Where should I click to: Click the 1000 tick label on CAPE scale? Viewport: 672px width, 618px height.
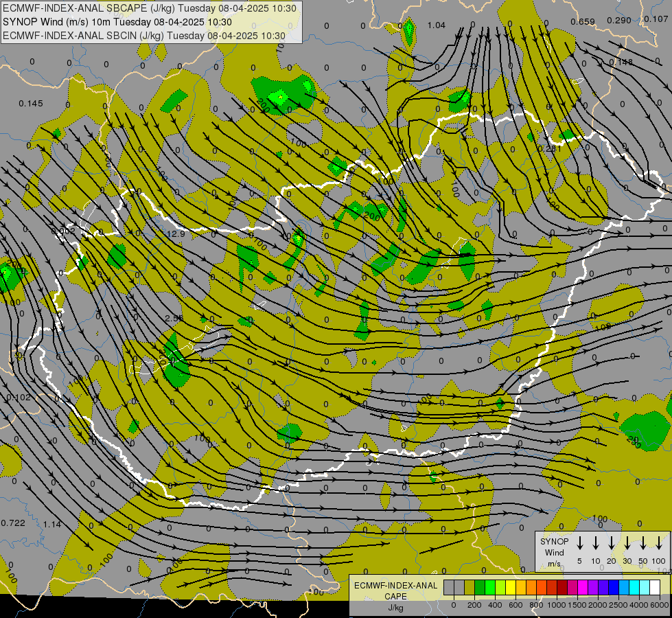557,605
